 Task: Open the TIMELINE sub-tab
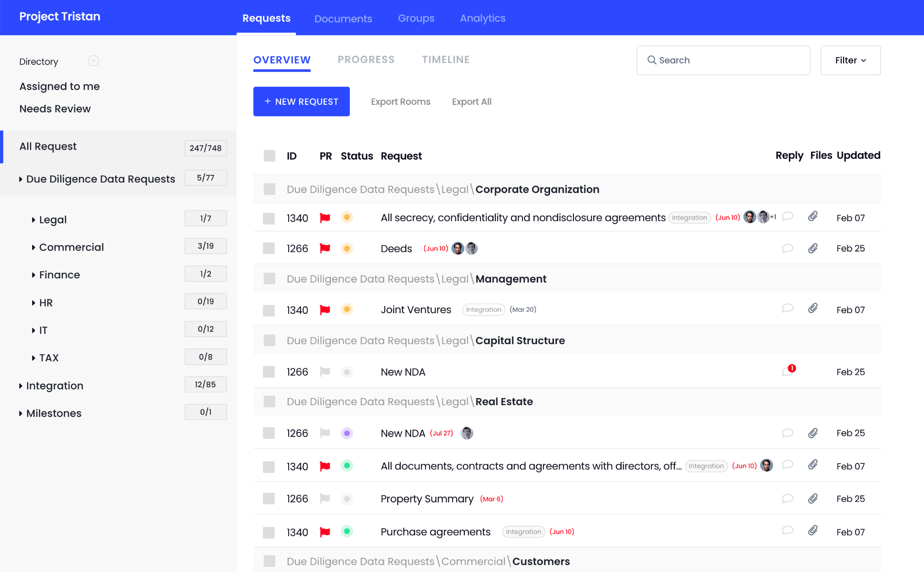tap(445, 60)
